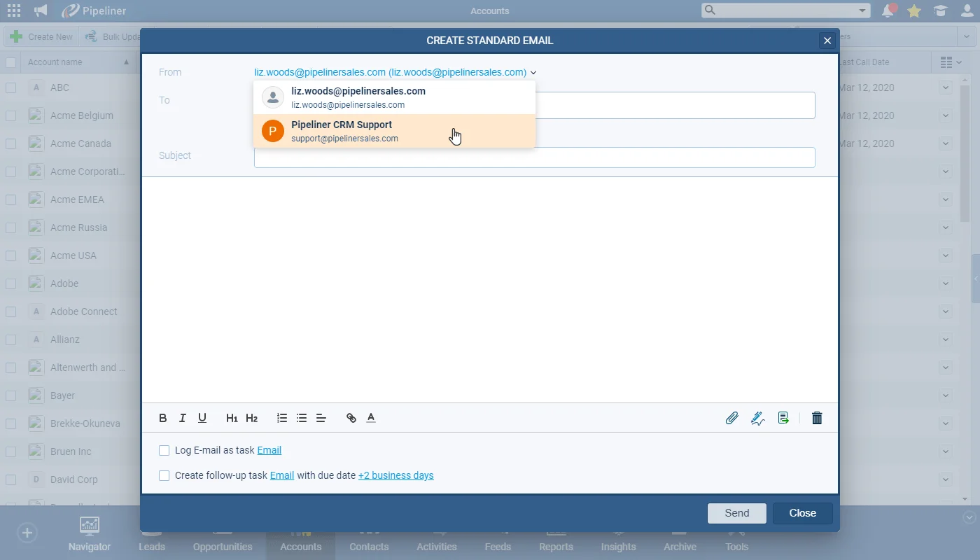980x560 pixels.
Task: Apply bold formatting in email editor
Action: click(x=163, y=418)
